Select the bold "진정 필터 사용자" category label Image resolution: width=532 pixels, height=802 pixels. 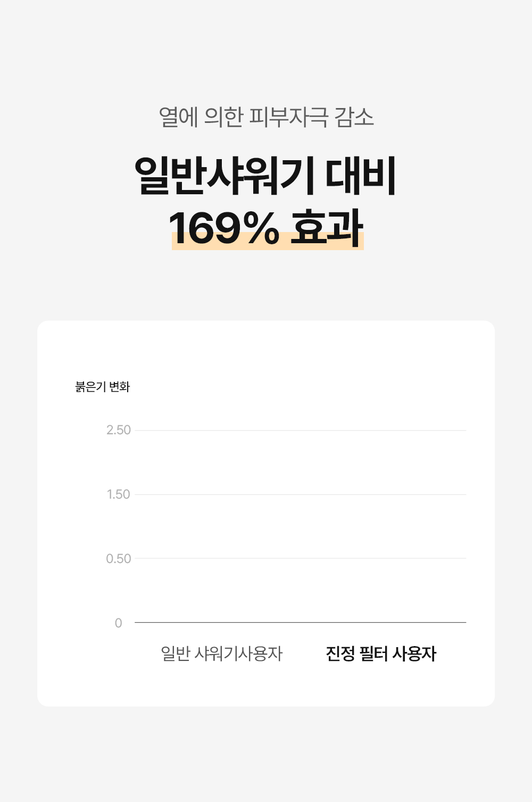[381, 654]
